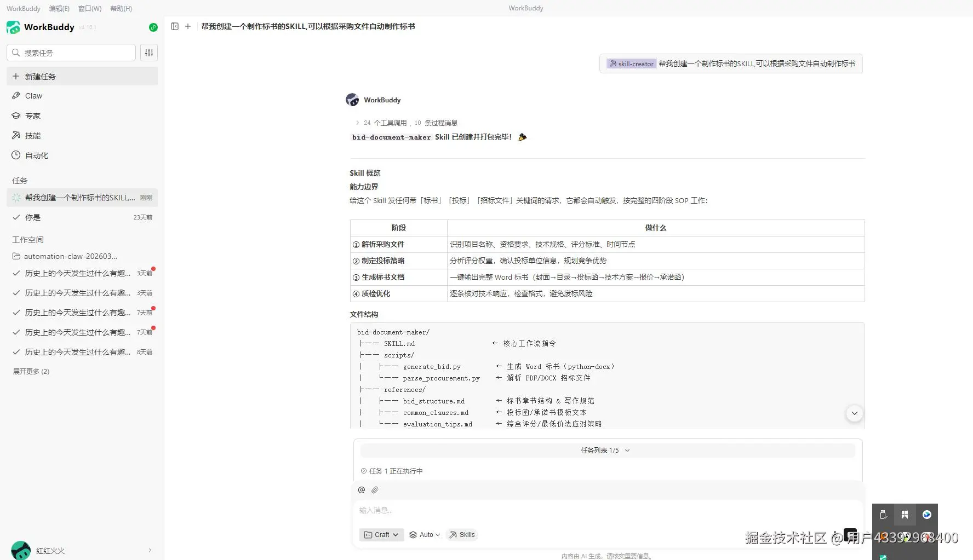
Task: Click 展开更多 (2) link
Action: click(31, 371)
